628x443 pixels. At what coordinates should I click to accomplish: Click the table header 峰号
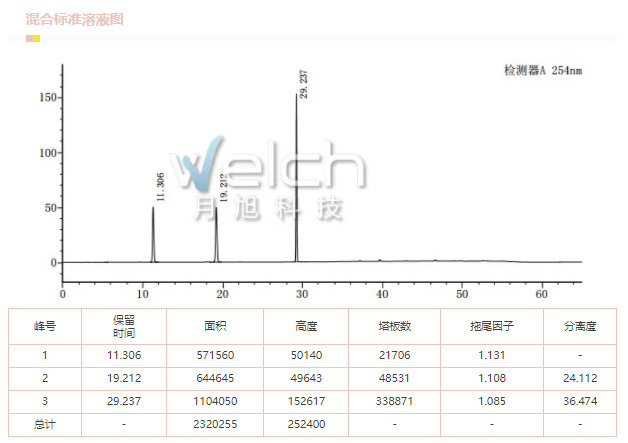tap(45, 326)
